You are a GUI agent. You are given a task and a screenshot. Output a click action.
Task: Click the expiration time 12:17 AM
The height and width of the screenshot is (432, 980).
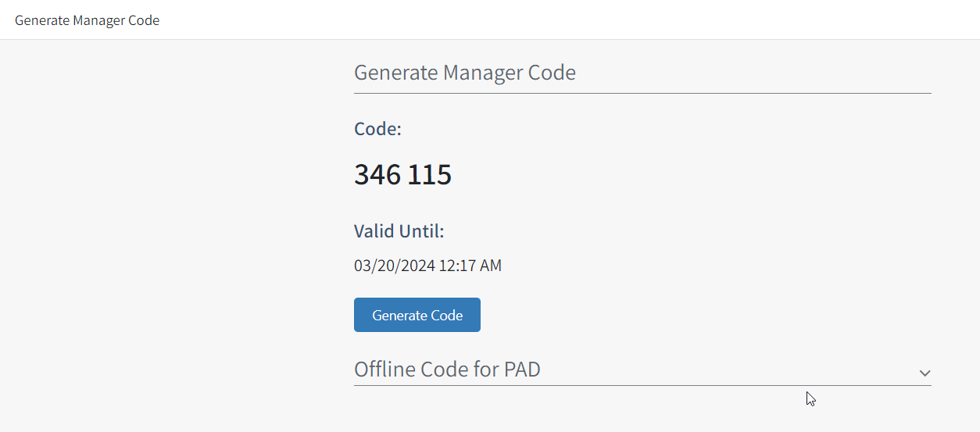coord(470,266)
